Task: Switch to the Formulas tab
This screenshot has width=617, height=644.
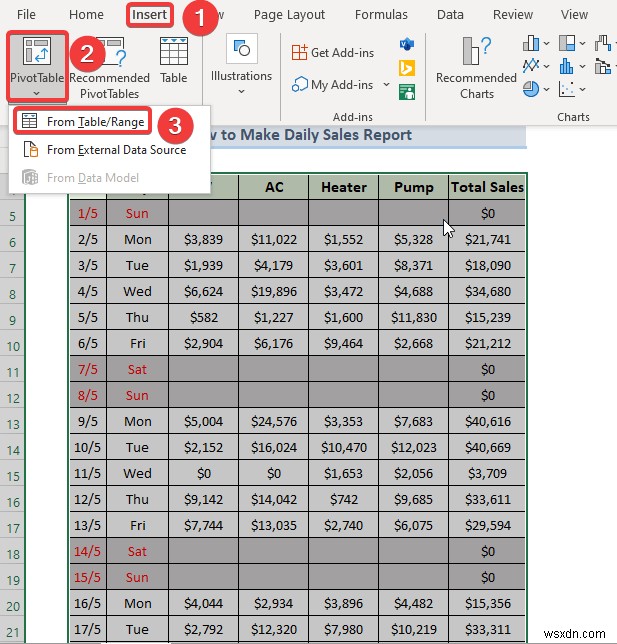Action: 381,15
